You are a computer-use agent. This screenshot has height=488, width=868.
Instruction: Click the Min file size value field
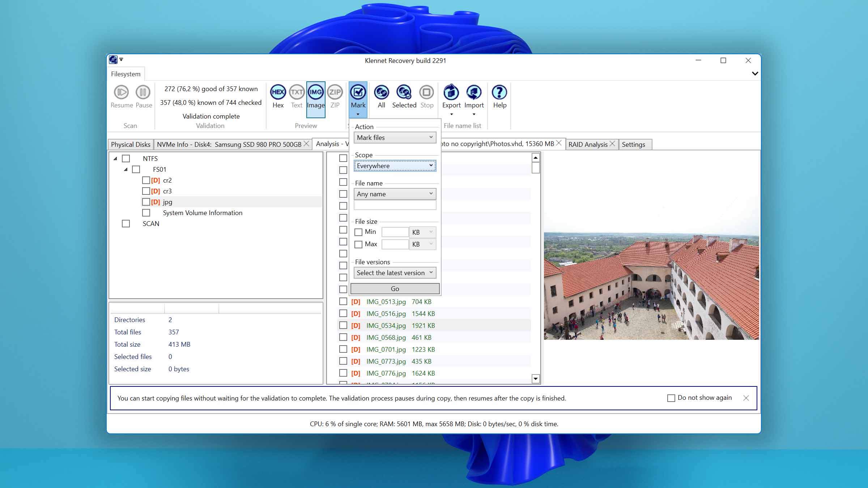[395, 232]
